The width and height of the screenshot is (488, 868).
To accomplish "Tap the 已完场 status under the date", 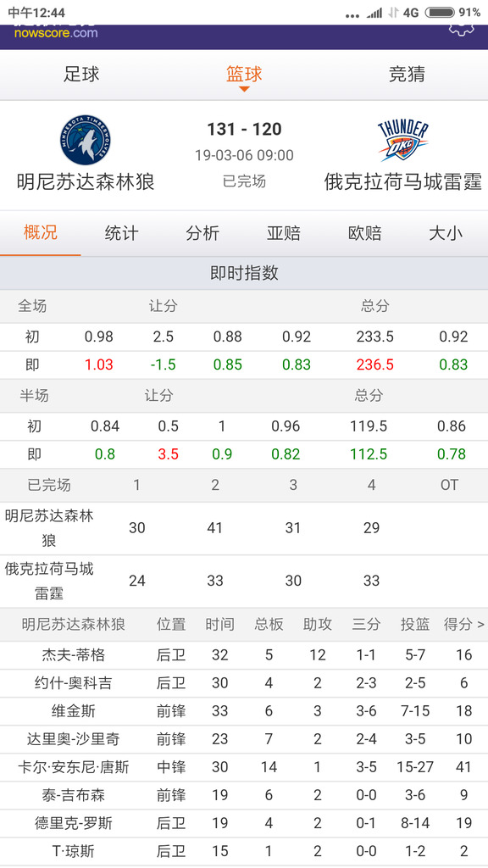I will tap(244, 181).
